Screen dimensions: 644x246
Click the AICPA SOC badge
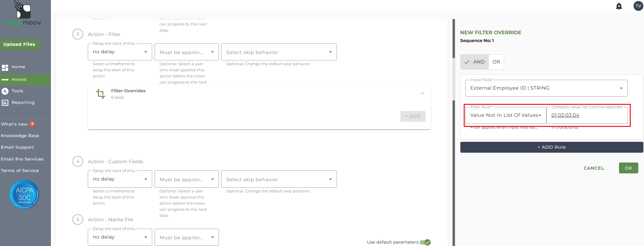pyautogui.click(x=24, y=194)
